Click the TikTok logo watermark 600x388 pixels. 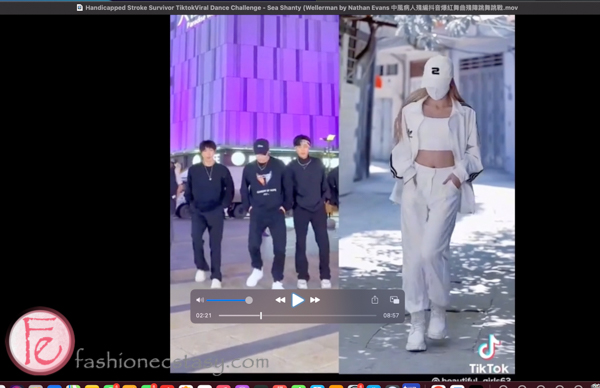489,355
